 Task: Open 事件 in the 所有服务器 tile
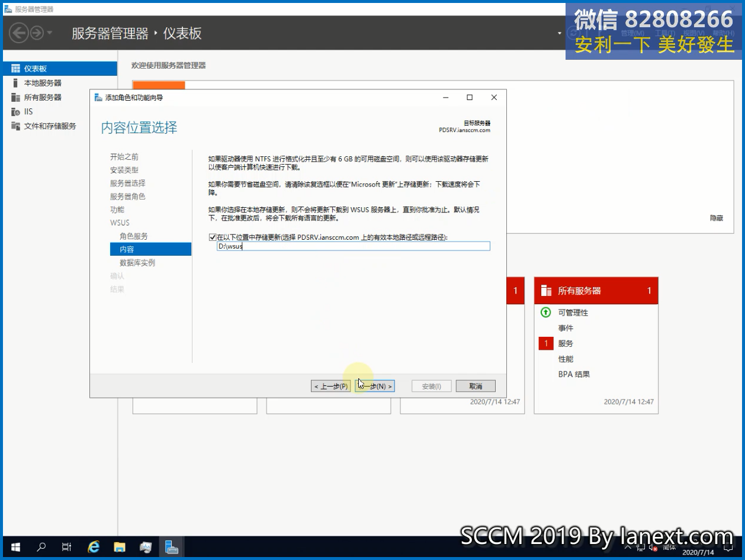tap(566, 328)
